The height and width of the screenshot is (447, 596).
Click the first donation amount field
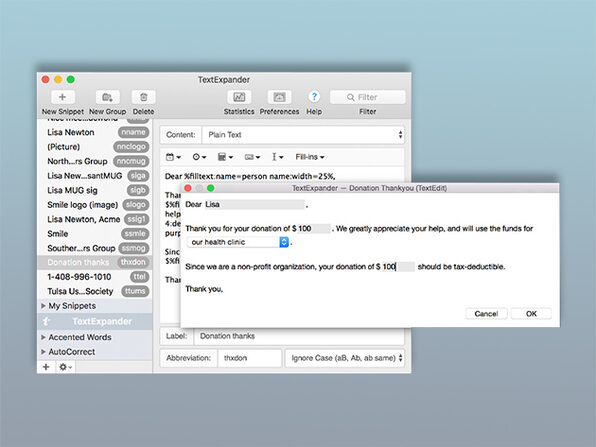(314, 228)
